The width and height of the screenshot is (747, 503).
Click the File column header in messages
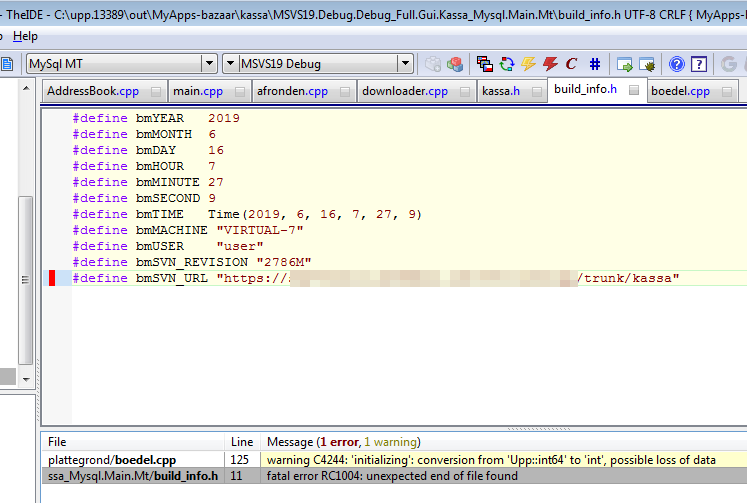(133, 442)
